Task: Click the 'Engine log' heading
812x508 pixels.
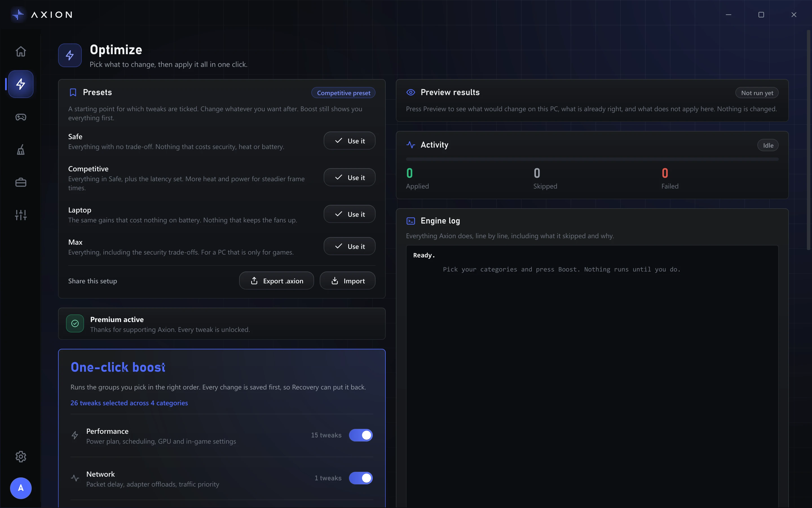Action: 440,221
